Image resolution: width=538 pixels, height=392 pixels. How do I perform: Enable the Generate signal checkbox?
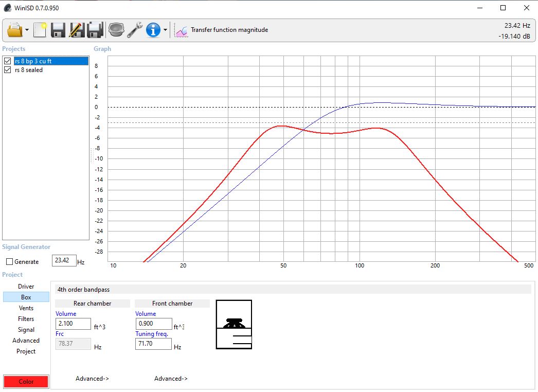coord(10,261)
